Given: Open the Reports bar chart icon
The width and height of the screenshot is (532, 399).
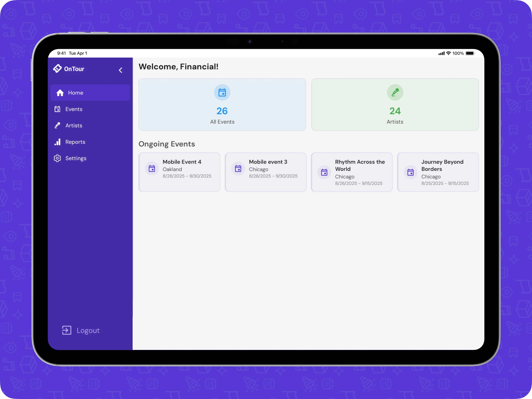Looking at the screenshot, I should click(x=57, y=142).
